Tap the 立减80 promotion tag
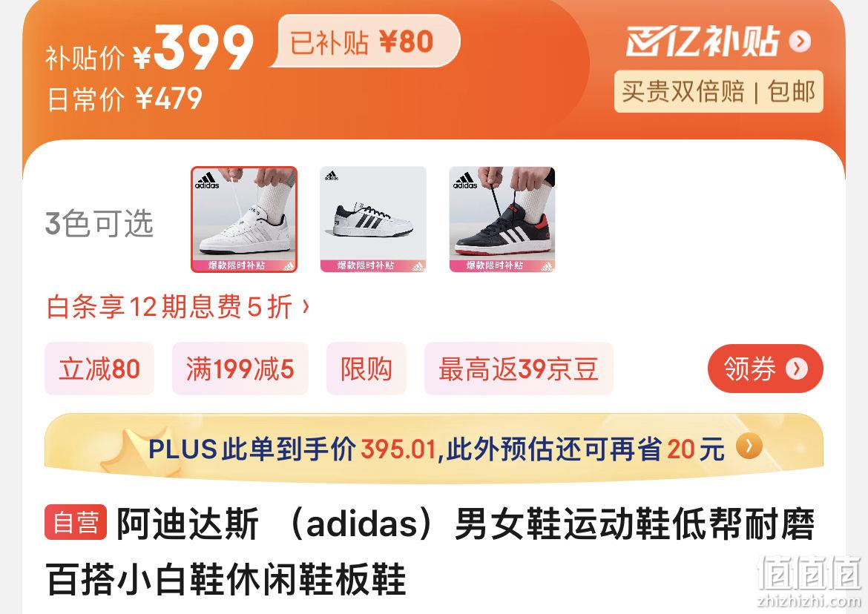The image size is (868, 614). pyautogui.click(x=99, y=369)
